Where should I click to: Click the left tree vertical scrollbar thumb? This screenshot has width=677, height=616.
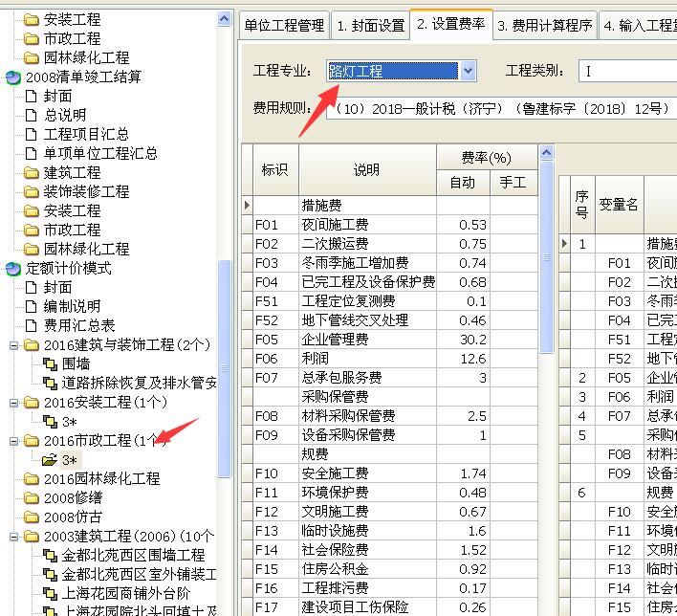click(225, 368)
